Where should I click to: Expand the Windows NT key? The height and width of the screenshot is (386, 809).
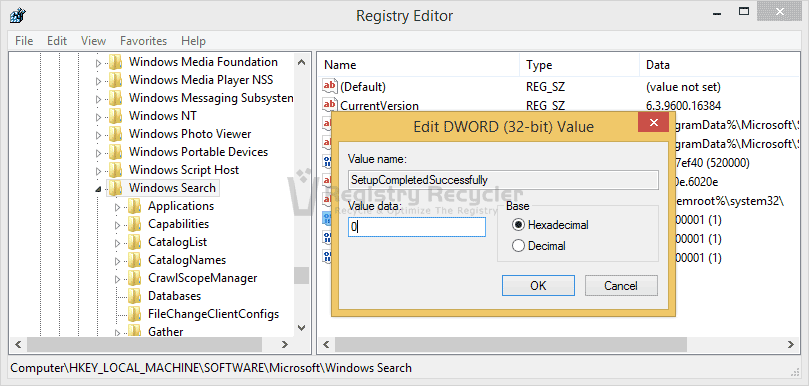click(x=99, y=118)
